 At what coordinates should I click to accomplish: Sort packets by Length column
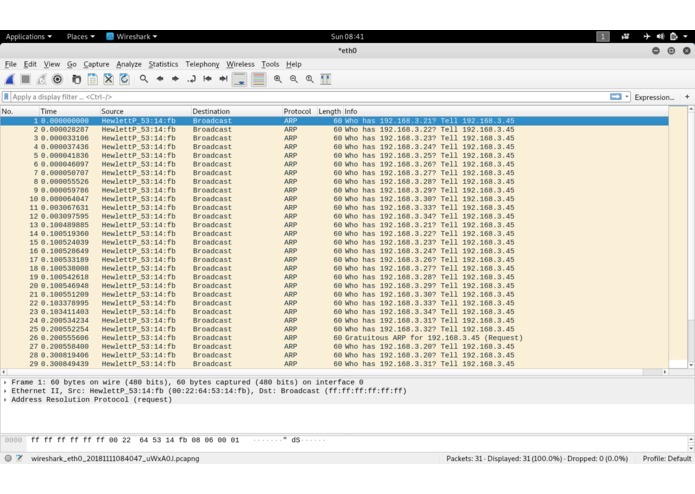click(x=329, y=111)
